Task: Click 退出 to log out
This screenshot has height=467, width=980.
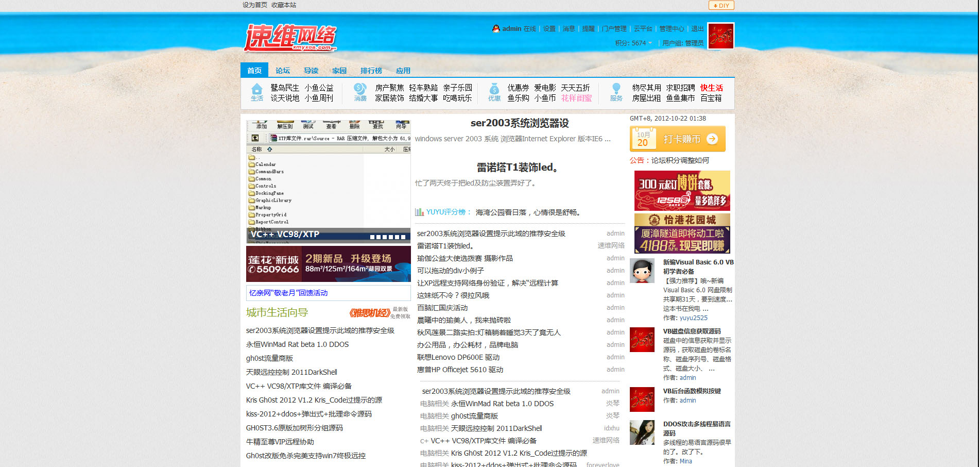Action: click(x=697, y=29)
